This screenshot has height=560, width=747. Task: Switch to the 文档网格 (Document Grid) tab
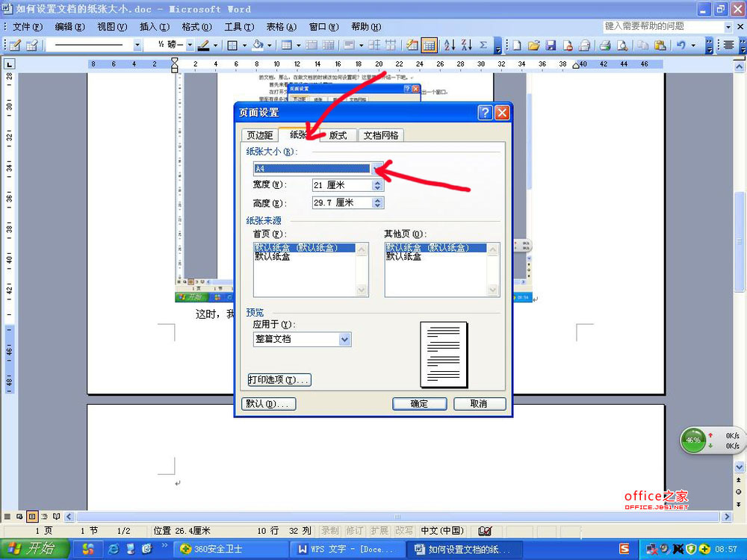[x=381, y=135]
